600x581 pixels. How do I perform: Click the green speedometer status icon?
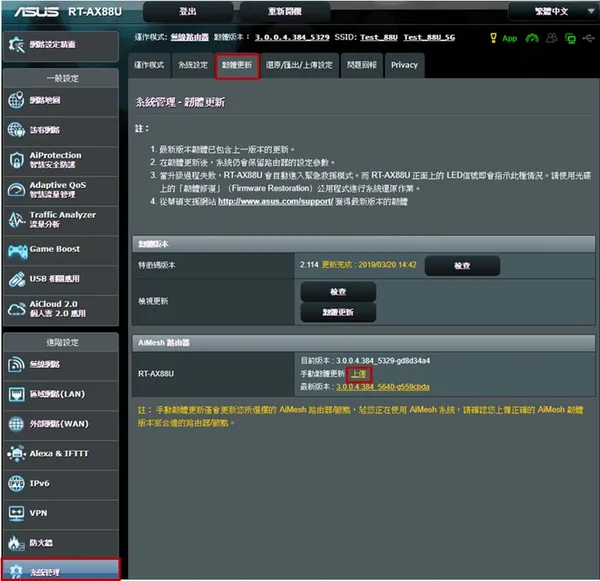(532, 38)
